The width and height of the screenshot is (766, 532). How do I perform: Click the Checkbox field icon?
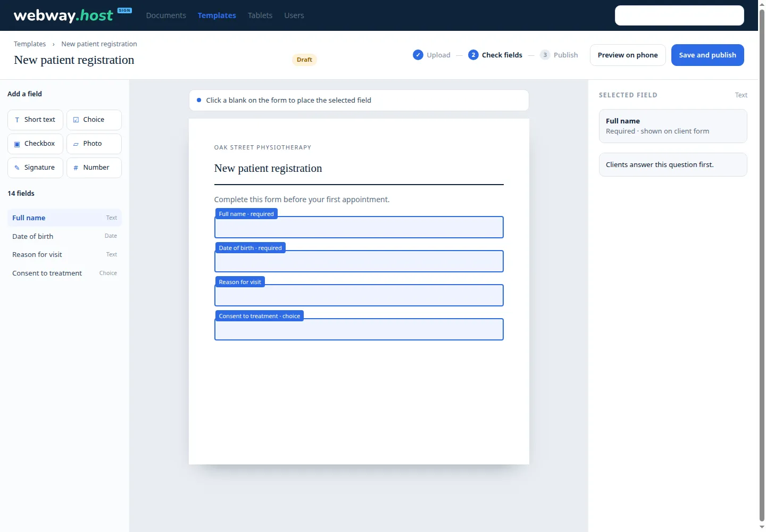point(17,144)
